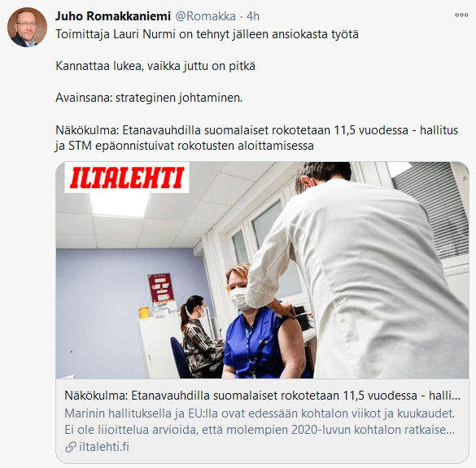Click the woman seated at the computer
476x468 pixels.
(x=199, y=336)
